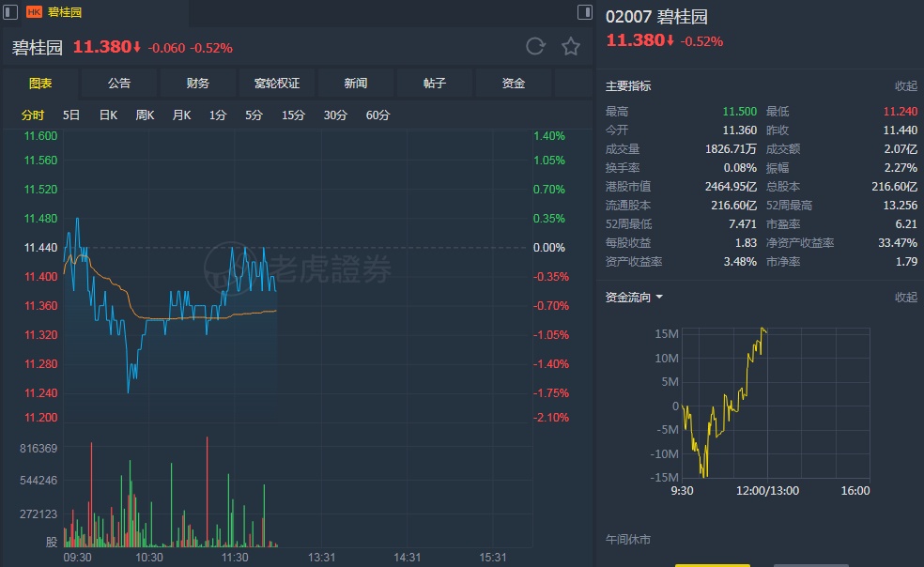Select the 月K chart period
The height and width of the screenshot is (567, 924).
pos(181,115)
